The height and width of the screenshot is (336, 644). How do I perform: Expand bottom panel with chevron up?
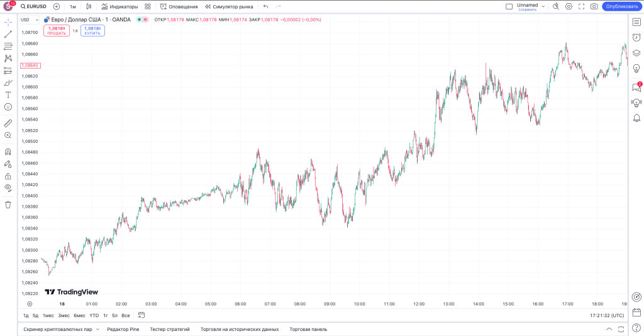pyautogui.click(x=609, y=329)
